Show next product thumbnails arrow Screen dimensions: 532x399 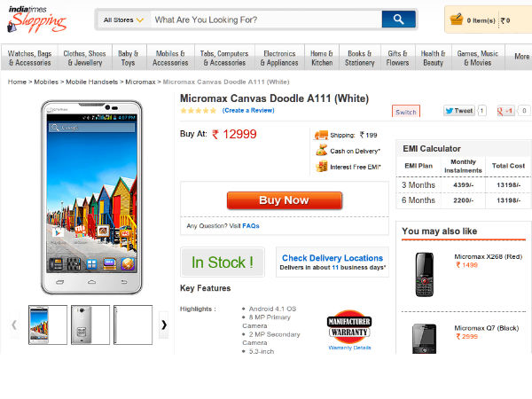163,325
